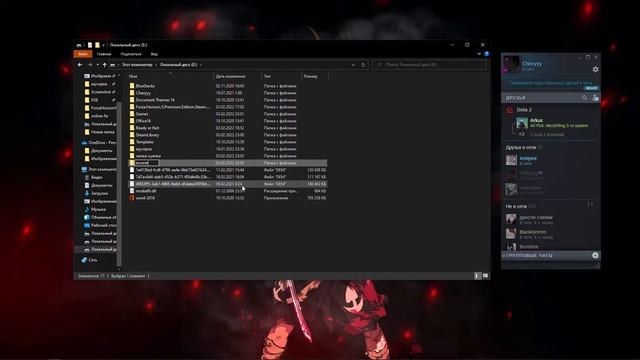Click the Chezyyy profile avatar in Steam

click(511, 64)
